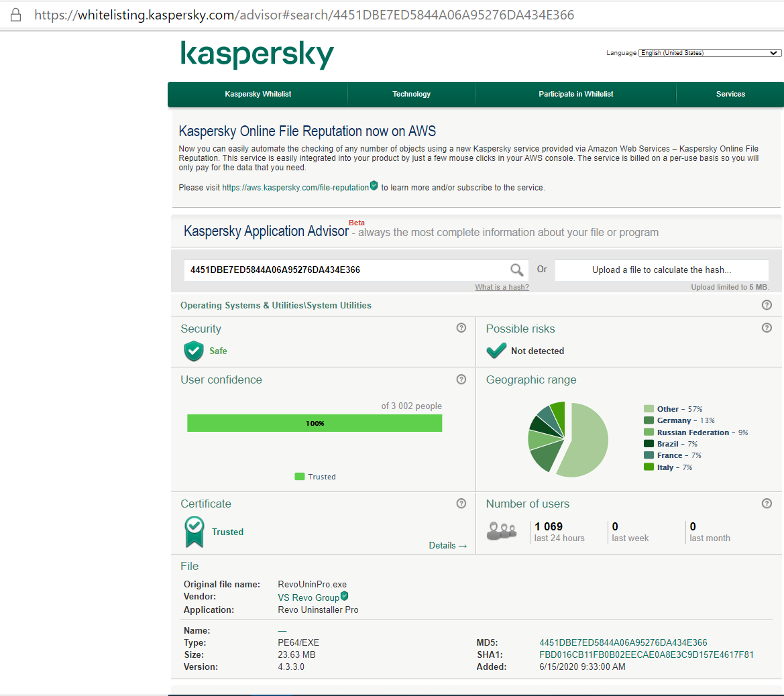Image resolution: width=784 pixels, height=696 pixels.
Task: Click 'Kaspersky Online File Reputation now on AWS' heading
Action: pos(308,131)
